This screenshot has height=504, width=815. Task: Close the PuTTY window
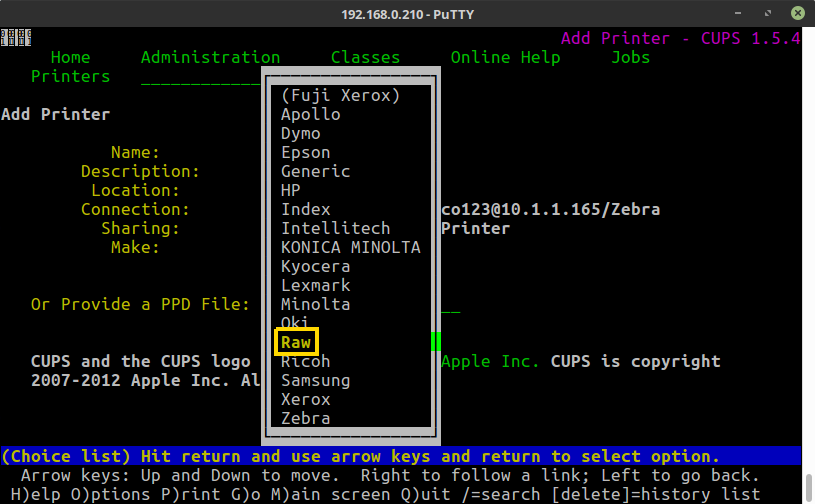point(797,14)
